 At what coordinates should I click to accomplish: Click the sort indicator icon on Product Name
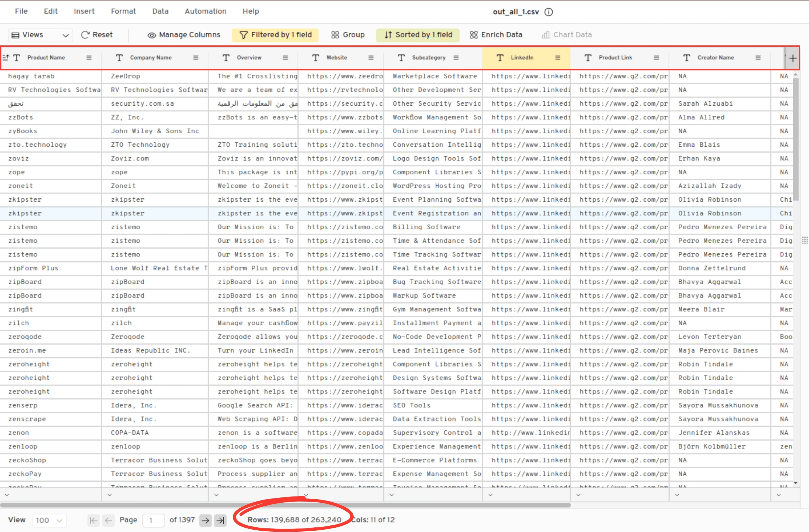click(x=6, y=58)
